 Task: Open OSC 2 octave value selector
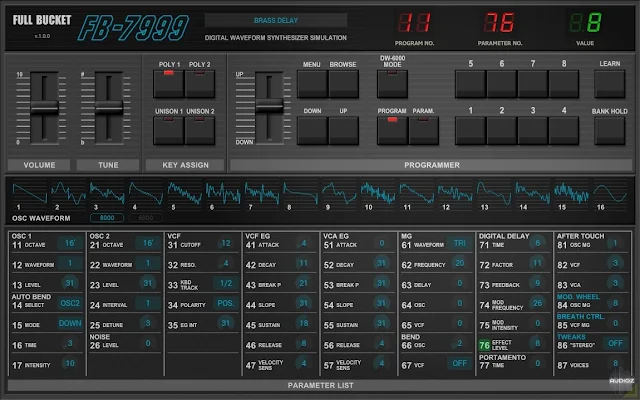(x=148, y=243)
